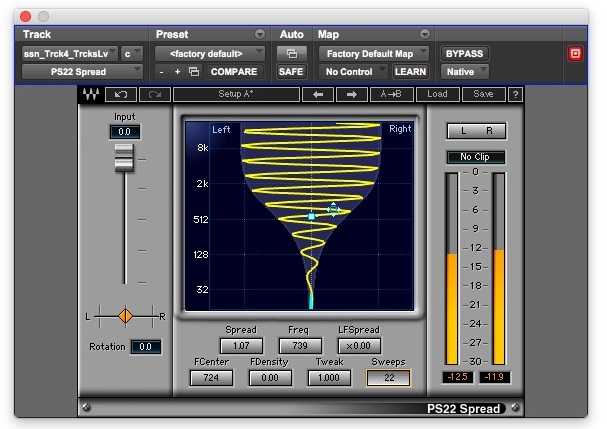This screenshot has width=607, height=429.
Task: Click the Spread value 1.07
Action: 241,346
